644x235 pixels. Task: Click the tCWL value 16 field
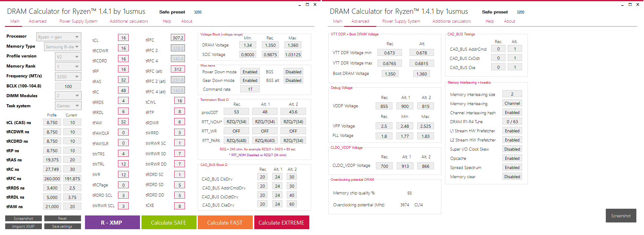(x=180, y=101)
